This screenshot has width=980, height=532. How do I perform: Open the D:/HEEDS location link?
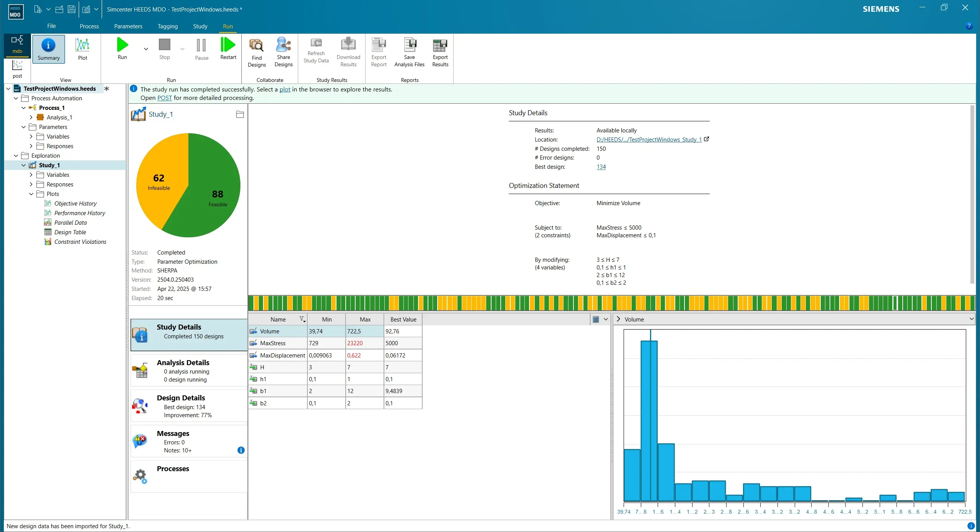(x=649, y=139)
